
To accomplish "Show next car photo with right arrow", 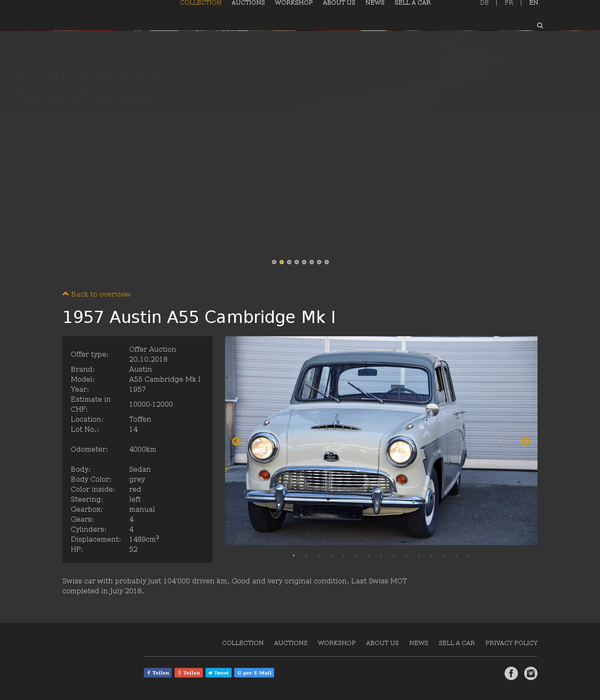I will click(x=526, y=441).
